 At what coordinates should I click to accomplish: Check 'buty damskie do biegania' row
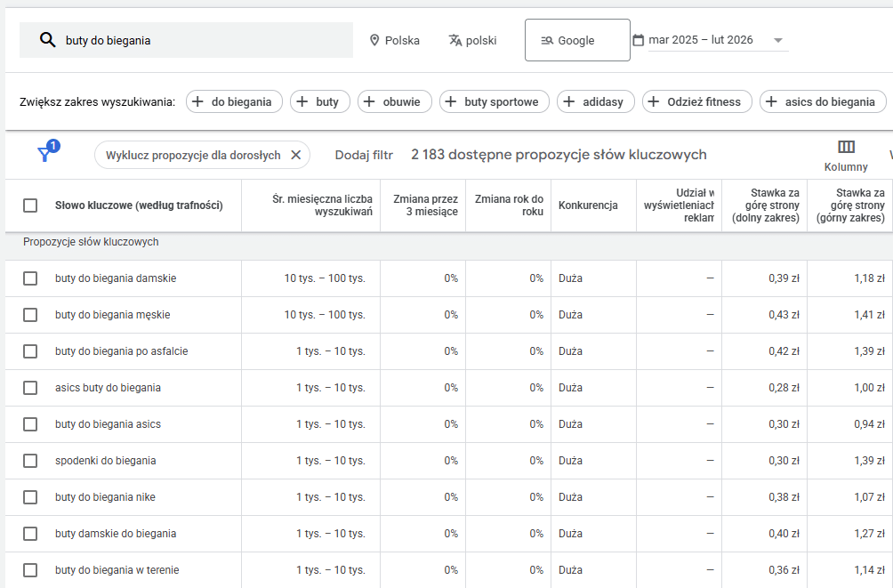pos(30,534)
